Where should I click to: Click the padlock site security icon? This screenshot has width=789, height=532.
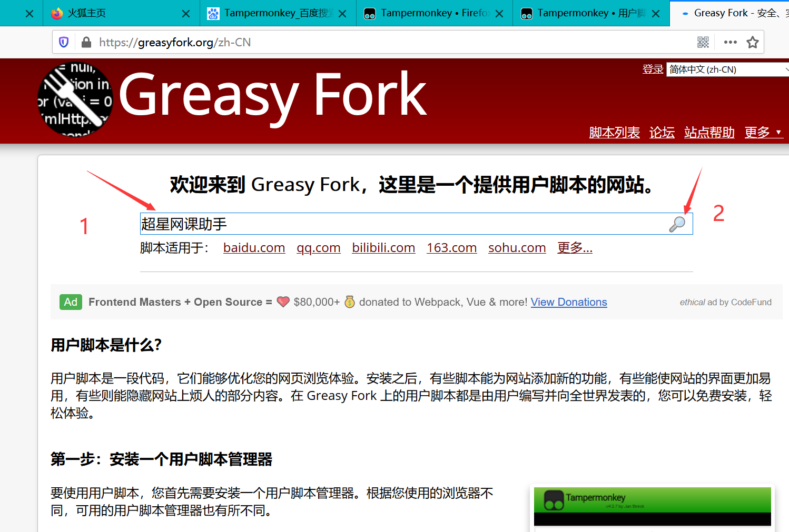[86, 42]
